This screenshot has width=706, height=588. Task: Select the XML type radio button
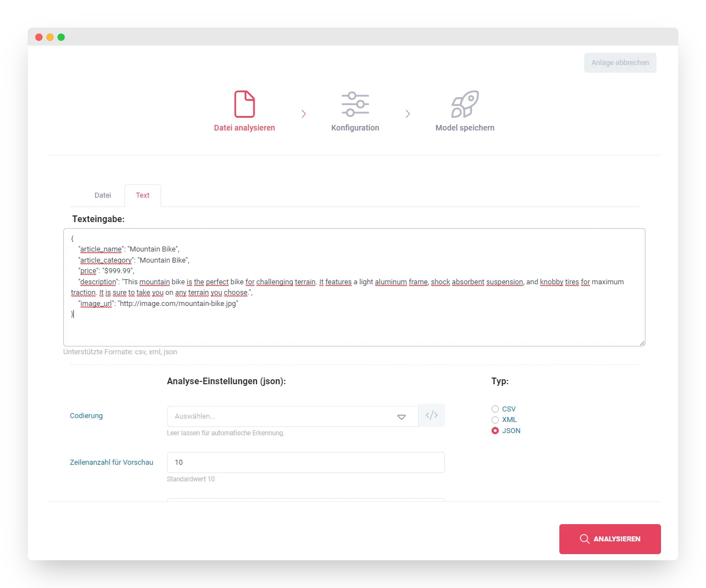pos(495,420)
